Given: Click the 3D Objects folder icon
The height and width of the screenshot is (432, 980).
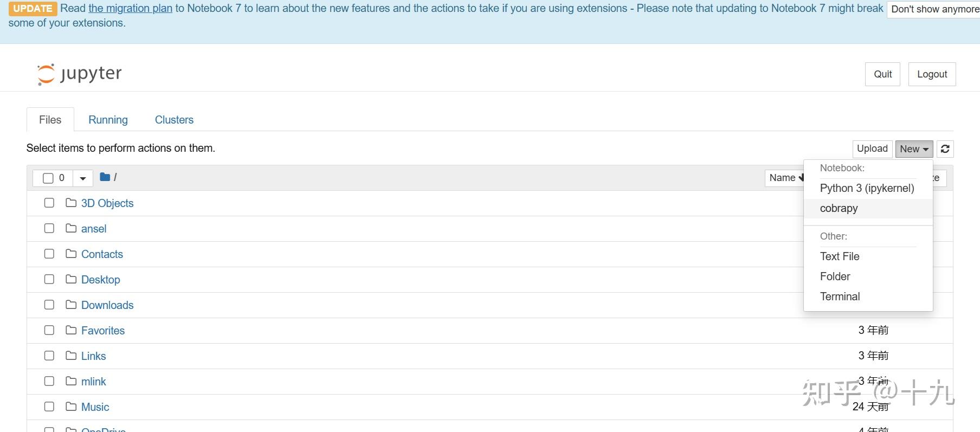Looking at the screenshot, I should click(x=71, y=203).
